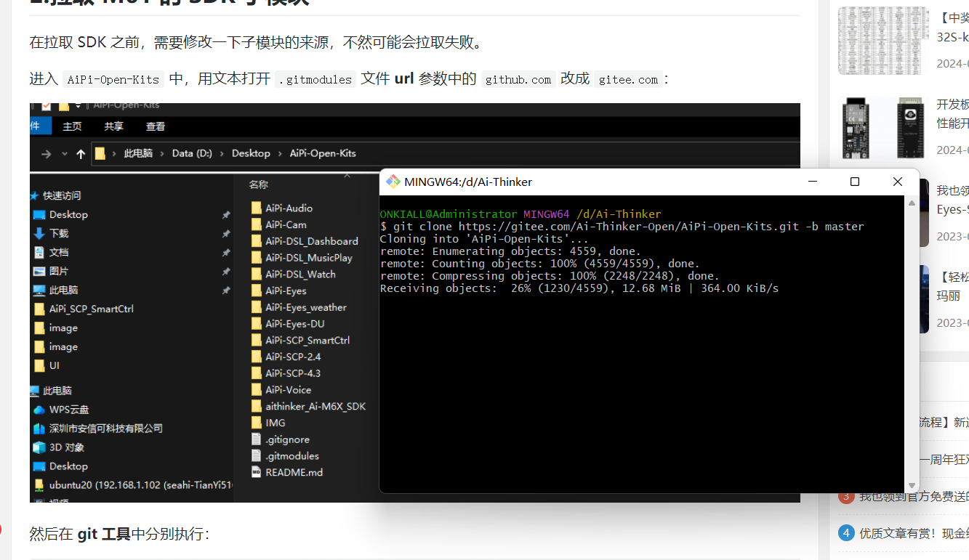Screen dimensions: 969x560
Task: Select the AiPi-DSL_MusicPlay folder icon
Action: [256, 258]
